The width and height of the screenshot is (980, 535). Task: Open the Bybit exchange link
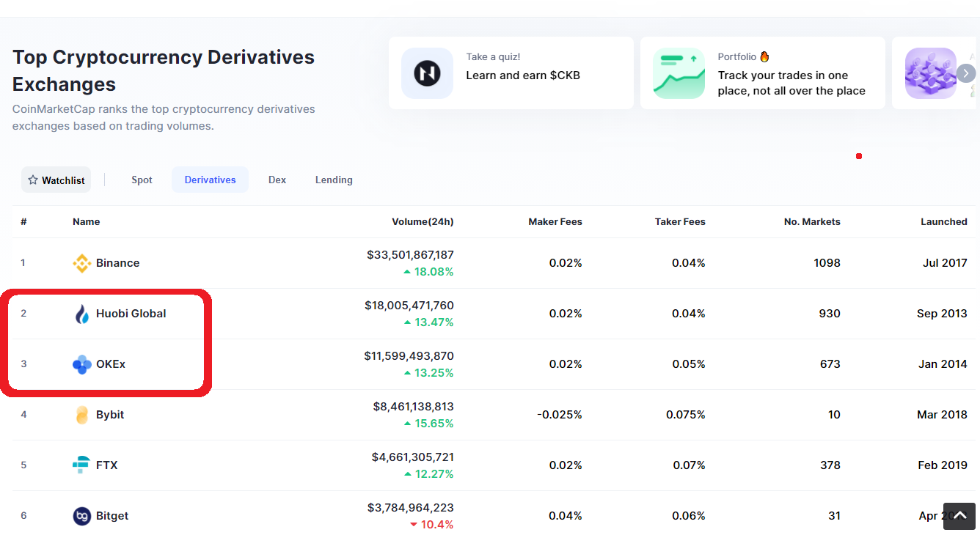[x=110, y=415]
